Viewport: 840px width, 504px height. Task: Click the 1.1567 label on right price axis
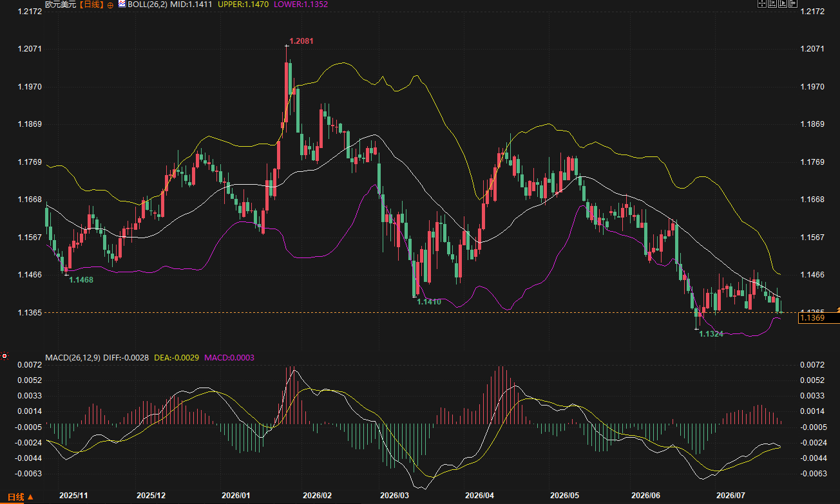point(812,238)
